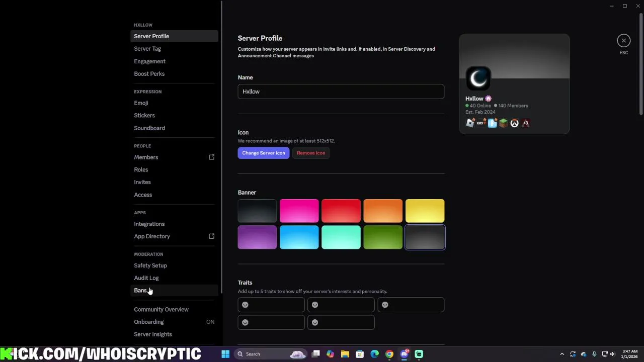This screenshot has width=644, height=362.
Task: Select the pink banner color
Action: [x=299, y=211]
